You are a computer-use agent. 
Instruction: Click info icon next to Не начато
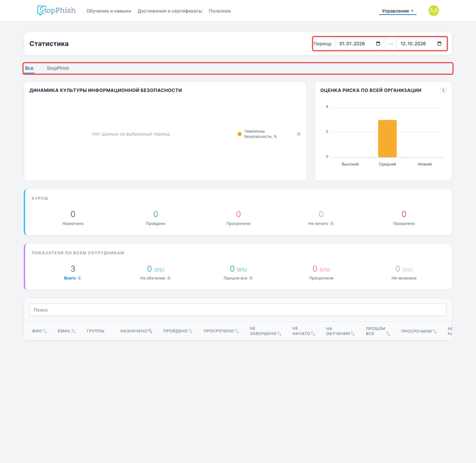coord(332,224)
